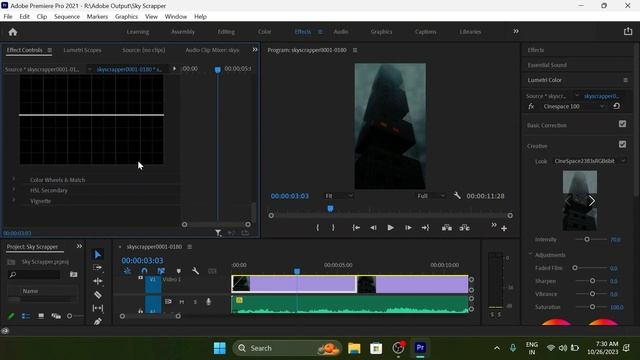The width and height of the screenshot is (640, 360).
Task: Open Full playback resolution dropdown
Action: [431, 196]
